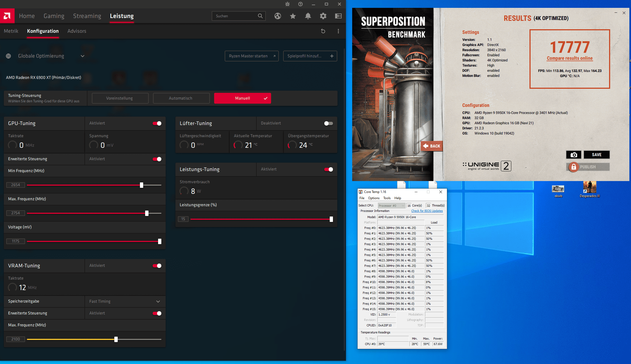
Task: Click the Leistungsgrenze slider handle
Action: [x=331, y=219]
